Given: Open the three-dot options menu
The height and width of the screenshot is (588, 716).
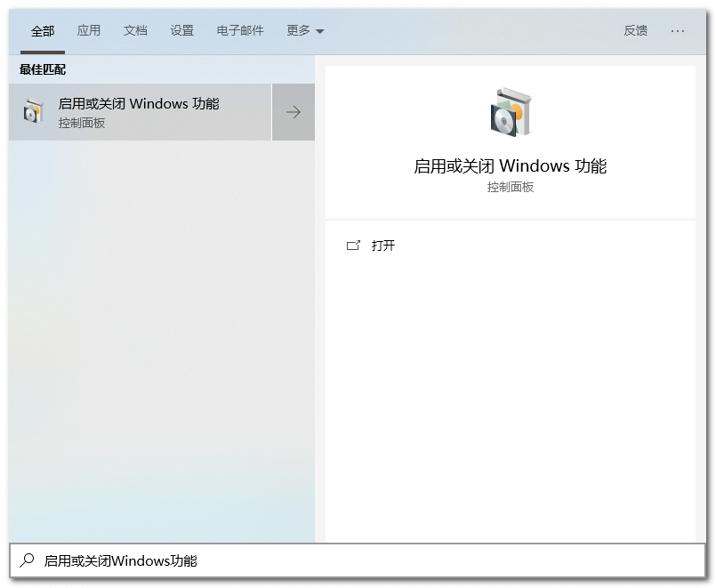Looking at the screenshot, I should [x=678, y=30].
